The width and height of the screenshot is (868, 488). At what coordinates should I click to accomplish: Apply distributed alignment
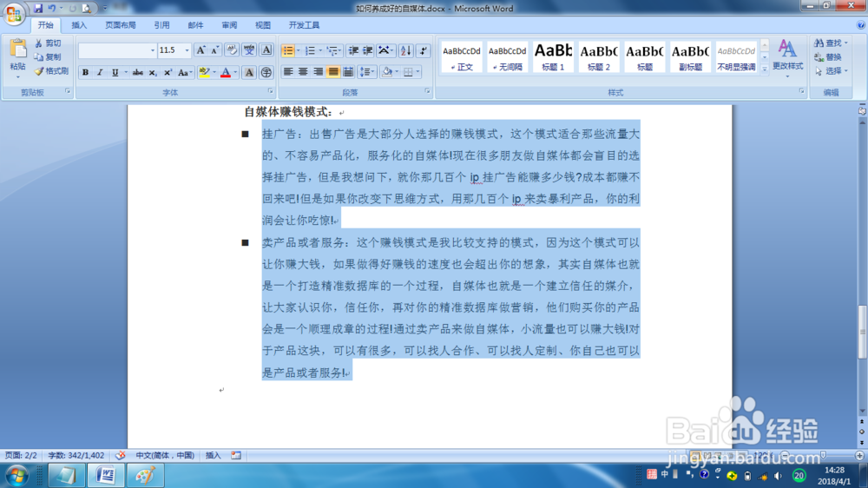(348, 72)
